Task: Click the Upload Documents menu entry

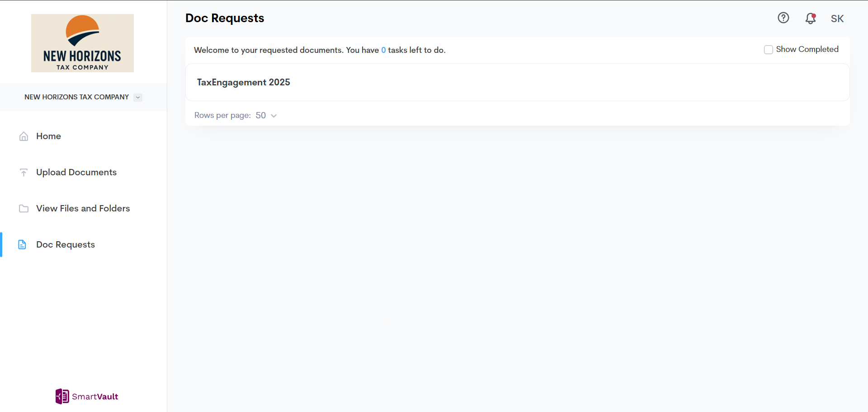Action: pos(76,172)
